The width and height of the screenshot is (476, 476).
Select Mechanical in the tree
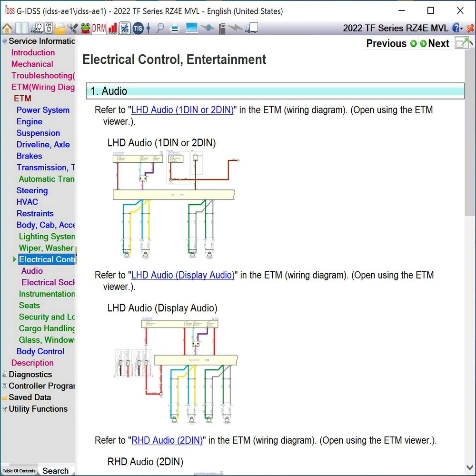click(32, 64)
